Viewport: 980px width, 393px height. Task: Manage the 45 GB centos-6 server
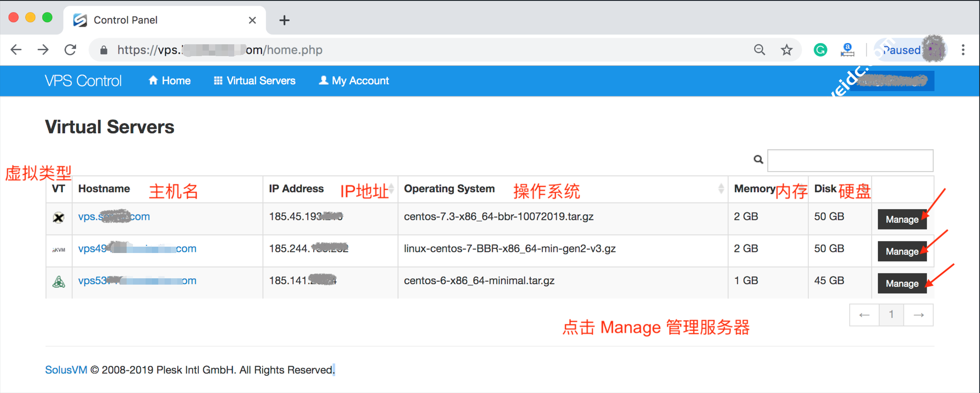pyautogui.click(x=901, y=283)
